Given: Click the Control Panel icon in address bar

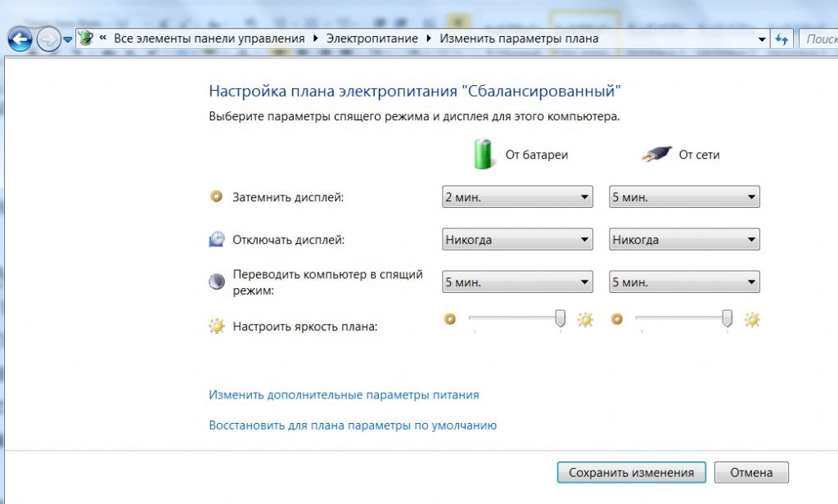Looking at the screenshot, I should 86,38.
